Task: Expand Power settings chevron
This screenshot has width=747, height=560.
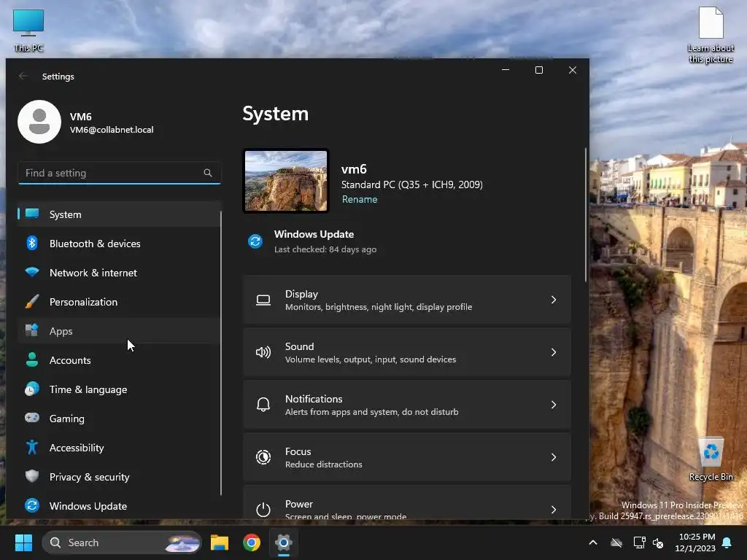Action: (x=553, y=510)
